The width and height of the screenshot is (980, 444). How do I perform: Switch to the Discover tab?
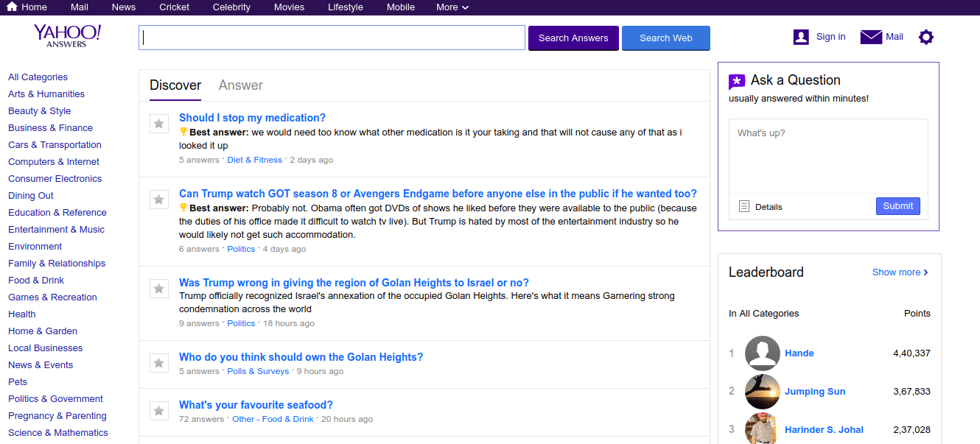point(175,85)
